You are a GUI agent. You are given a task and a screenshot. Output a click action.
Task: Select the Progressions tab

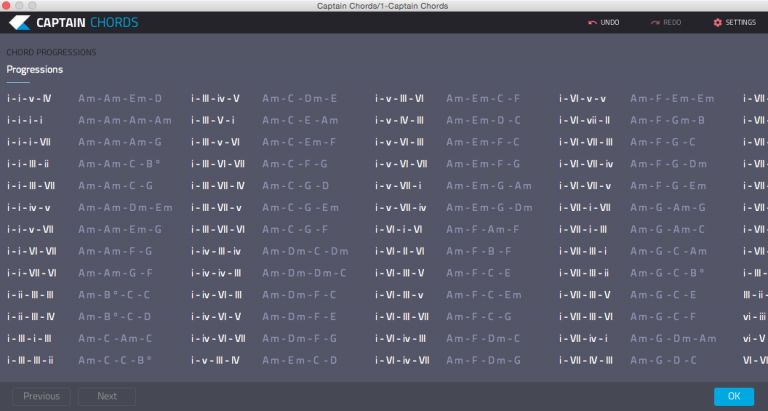tap(35, 70)
